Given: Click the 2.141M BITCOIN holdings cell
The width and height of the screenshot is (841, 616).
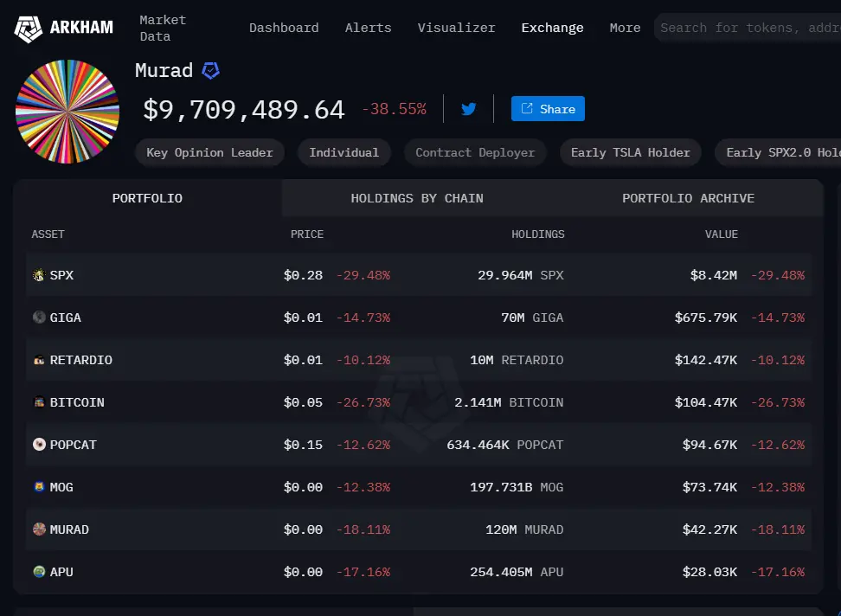Looking at the screenshot, I should click(509, 402).
